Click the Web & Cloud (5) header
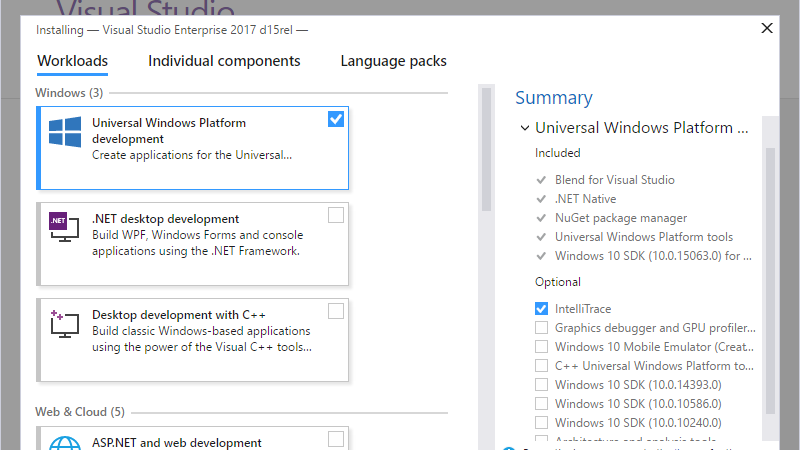 point(80,412)
